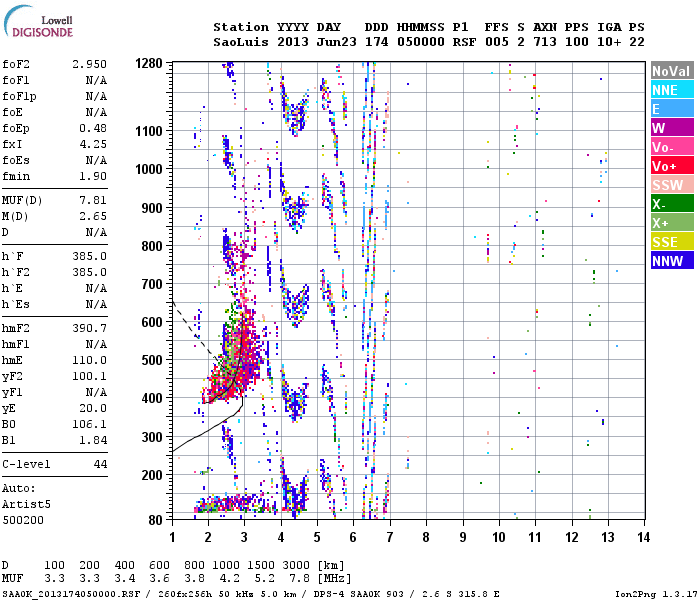Click the M(D) value 2.65

pyautogui.click(x=93, y=216)
